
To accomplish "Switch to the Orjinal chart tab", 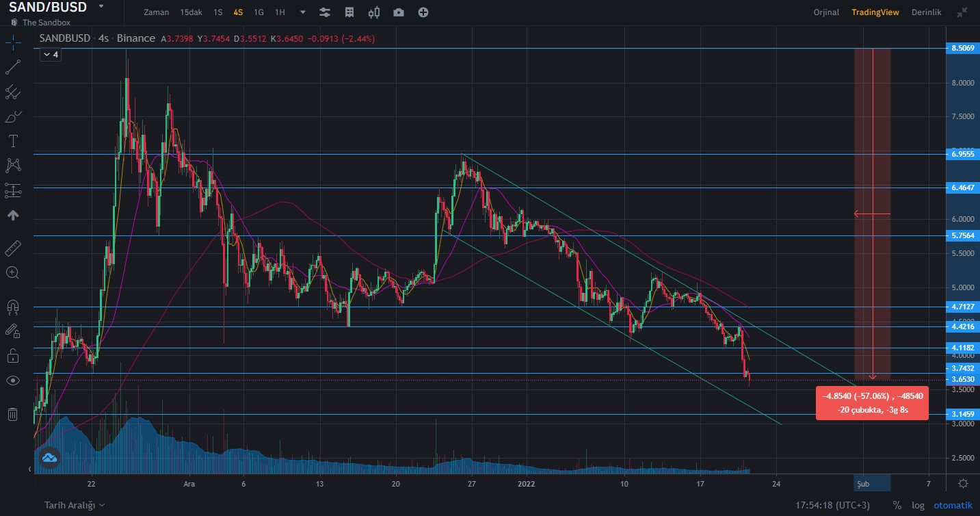I will (x=825, y=12).
